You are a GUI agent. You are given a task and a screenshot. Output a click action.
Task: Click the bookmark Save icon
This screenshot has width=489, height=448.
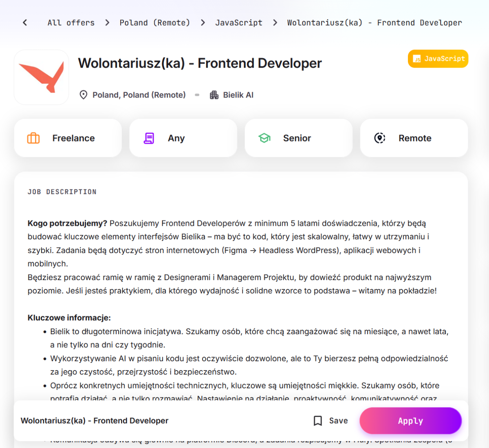(x=318, y=421)
